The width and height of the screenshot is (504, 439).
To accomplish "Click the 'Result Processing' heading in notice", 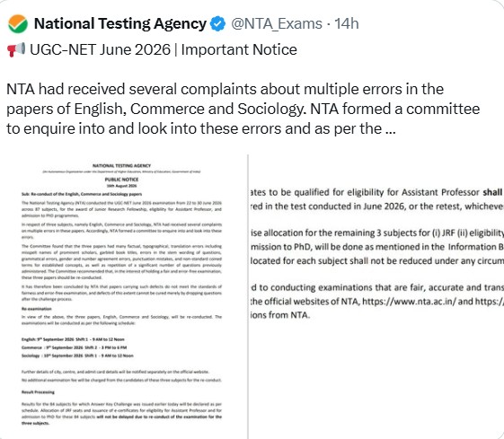I will [38, 392].
